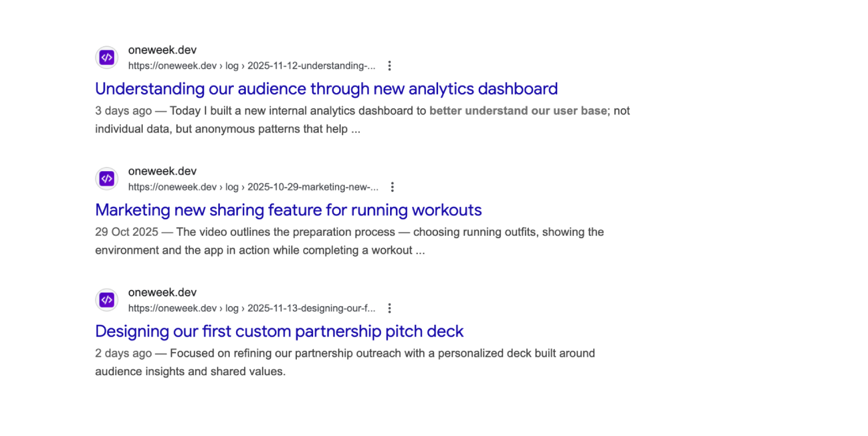Click the purple avatar beside the bottom breadcrumb
The height and width of the screenshot is (436, 868).
(x=106, y=300)
